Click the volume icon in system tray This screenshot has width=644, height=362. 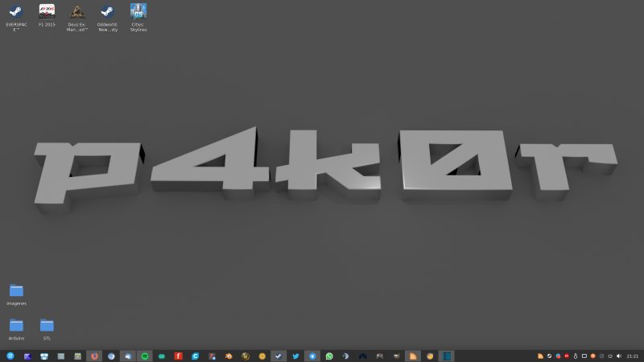[618, 356]
